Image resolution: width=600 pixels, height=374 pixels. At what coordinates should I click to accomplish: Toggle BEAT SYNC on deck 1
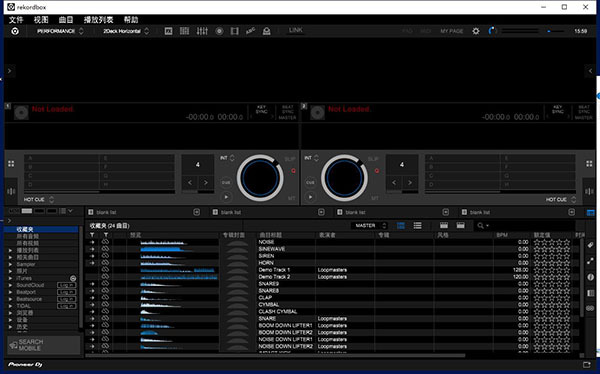point(287,109)
